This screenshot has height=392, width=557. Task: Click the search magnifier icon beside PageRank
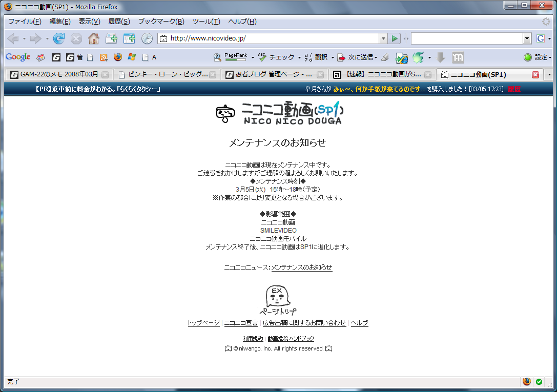coord(217,57)
